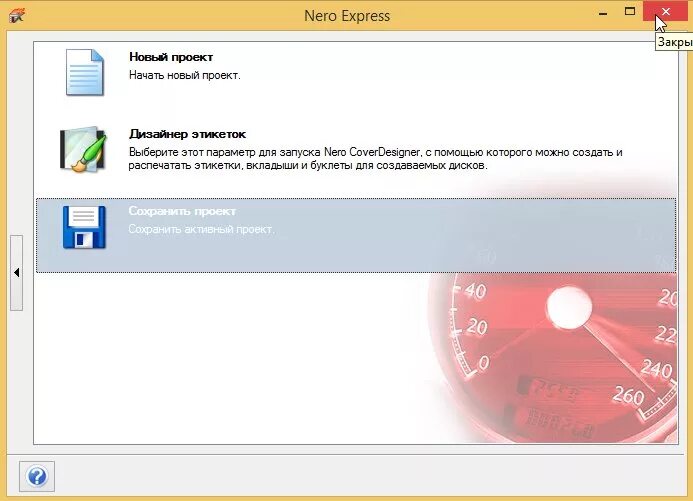Click the floppy disk save project icon
This screenshot has height=501, width=693.
[84, 227]
